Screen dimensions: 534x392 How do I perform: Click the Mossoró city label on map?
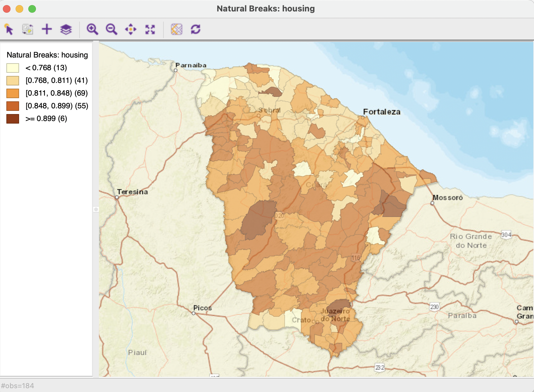tap(447, 198)
